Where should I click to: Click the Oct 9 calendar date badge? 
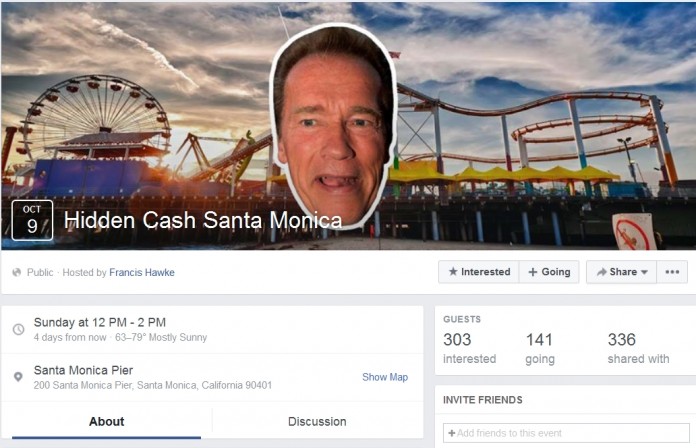click(32, 220)
